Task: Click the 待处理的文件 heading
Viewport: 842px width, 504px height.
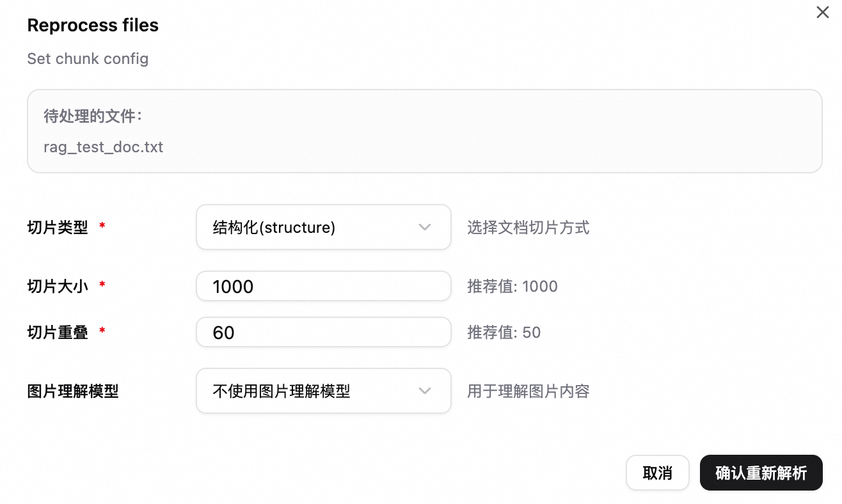Action: [x=93, y=116]
